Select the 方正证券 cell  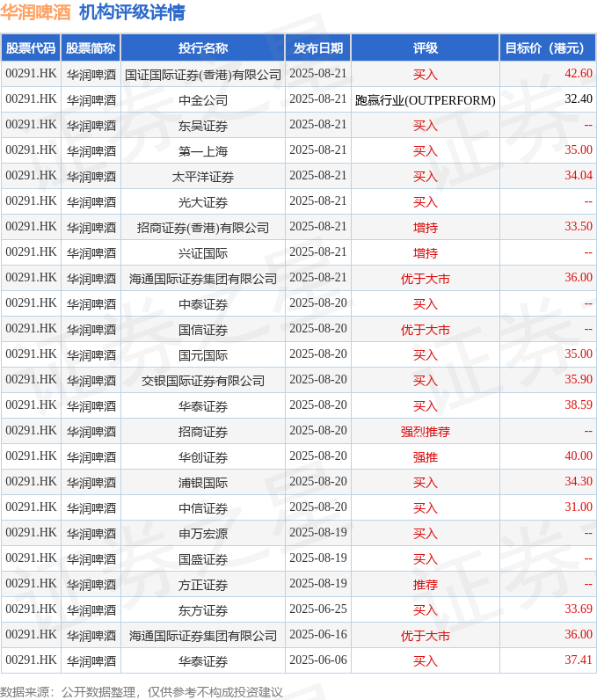(x=203, y=584)
